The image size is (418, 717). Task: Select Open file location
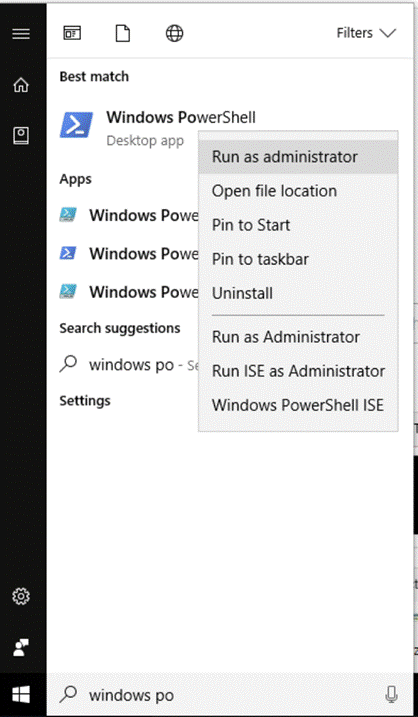298,191
